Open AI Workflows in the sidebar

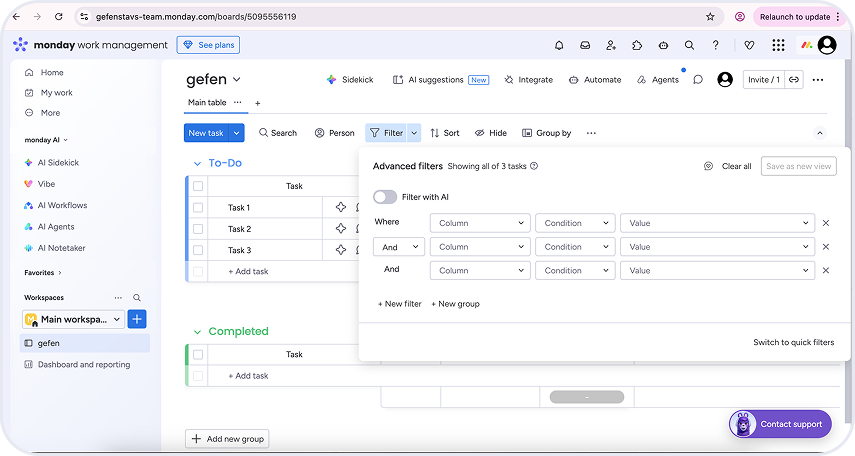(x=62, y=205)
